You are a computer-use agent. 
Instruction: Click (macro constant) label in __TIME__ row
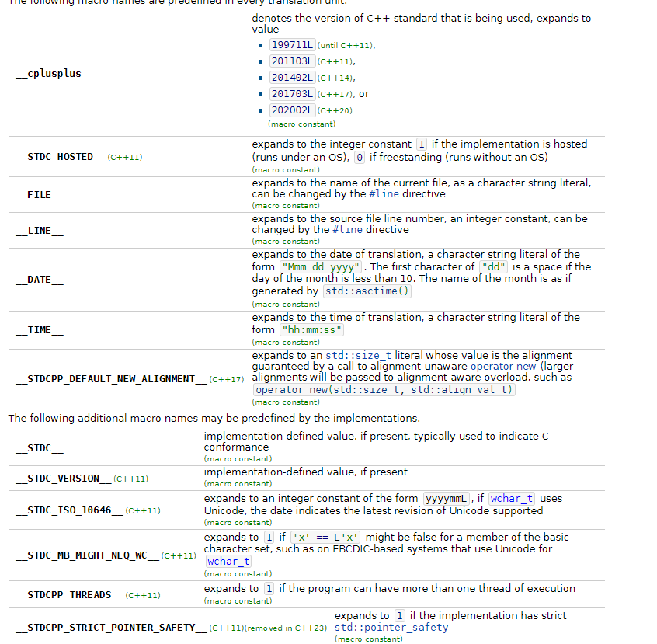coord(286,343)
